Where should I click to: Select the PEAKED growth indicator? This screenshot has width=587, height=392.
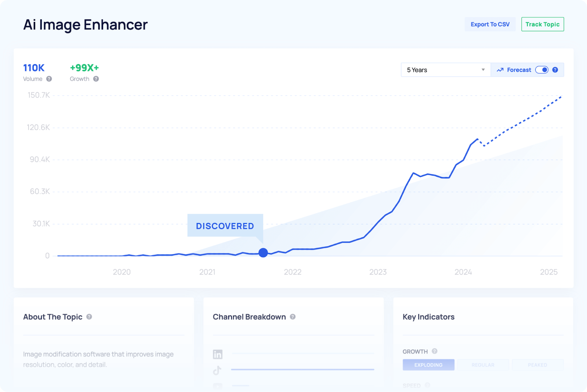[537, 364]
